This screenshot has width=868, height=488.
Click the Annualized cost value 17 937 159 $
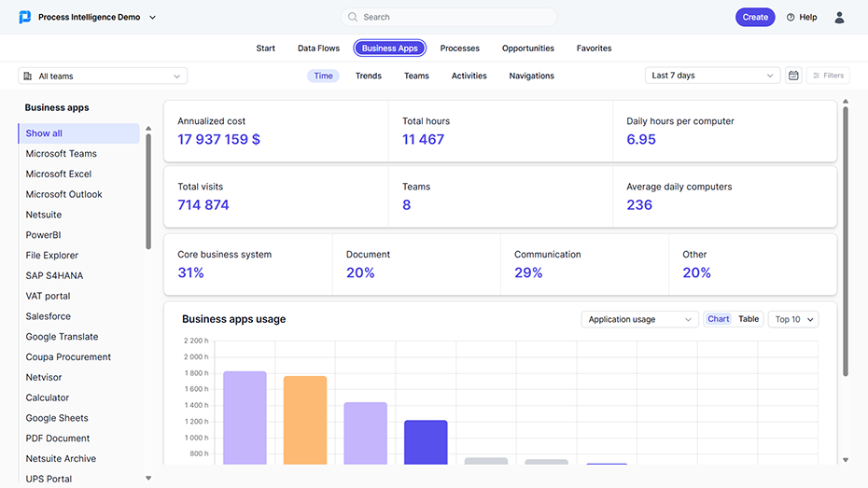pos(218,139)
